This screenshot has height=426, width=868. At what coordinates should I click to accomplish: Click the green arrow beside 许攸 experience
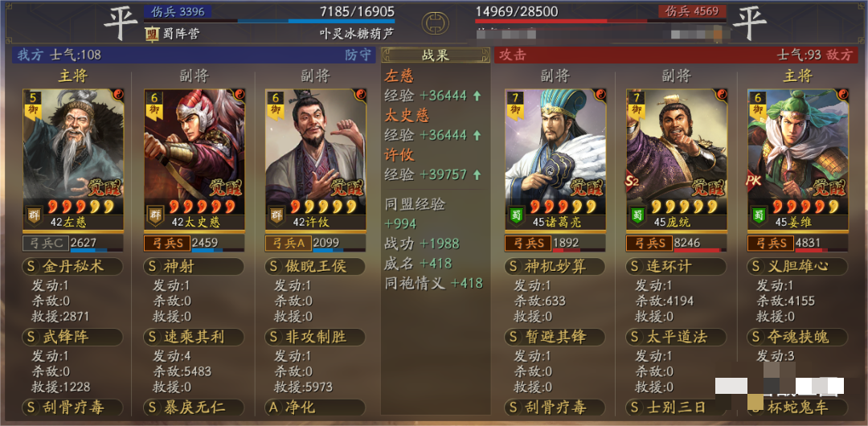(477, 174)
